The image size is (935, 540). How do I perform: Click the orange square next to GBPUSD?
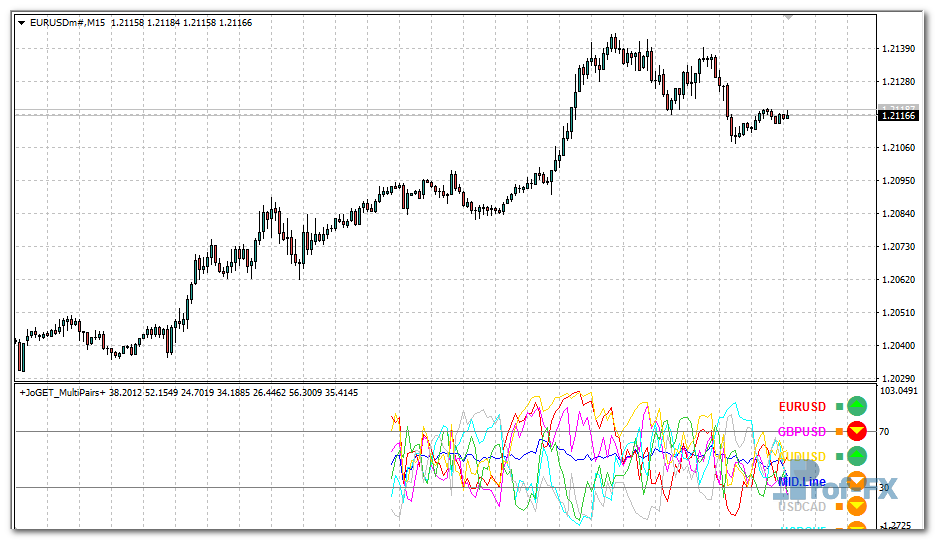click(x=839, y=432)
